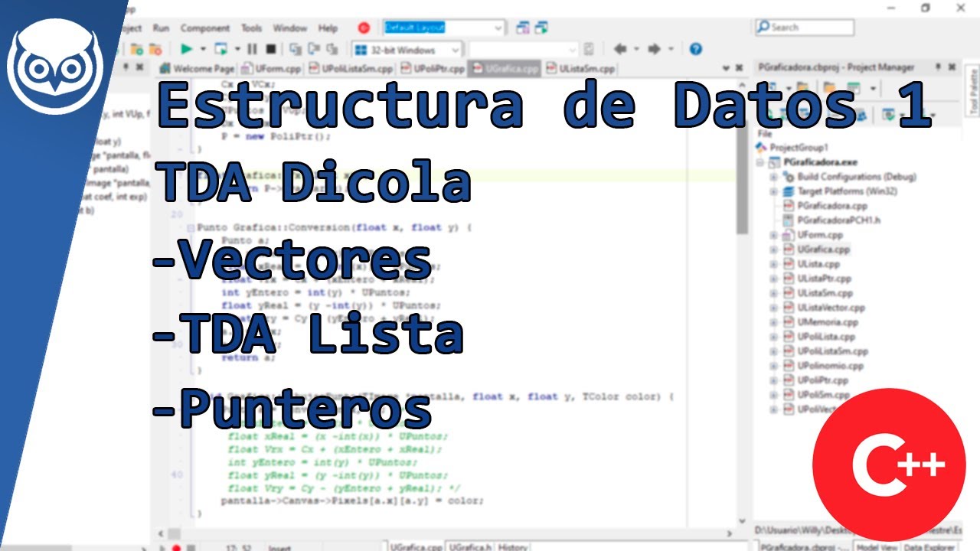Click the black Stop program square
The height and width of the screenshot is (551, 980).
coord(270,49)
